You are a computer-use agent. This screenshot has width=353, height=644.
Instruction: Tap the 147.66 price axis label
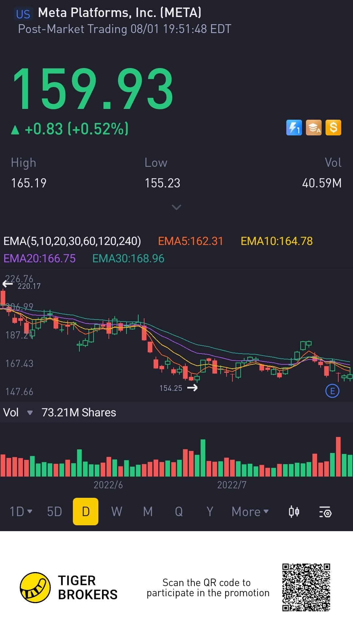tap(19, 392)
